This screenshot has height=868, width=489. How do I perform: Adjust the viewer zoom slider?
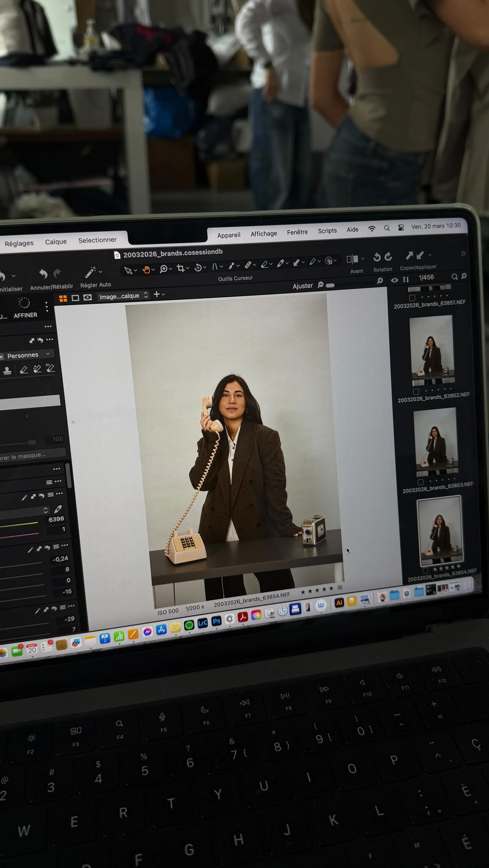[x=331, y=285]
